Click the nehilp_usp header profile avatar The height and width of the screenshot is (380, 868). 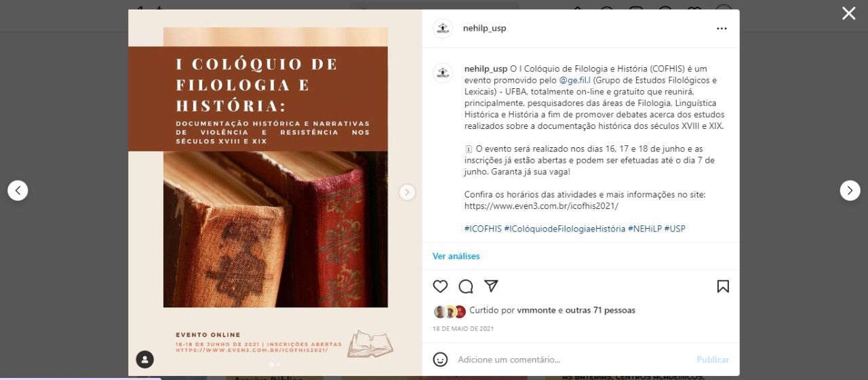coord(443,28)
